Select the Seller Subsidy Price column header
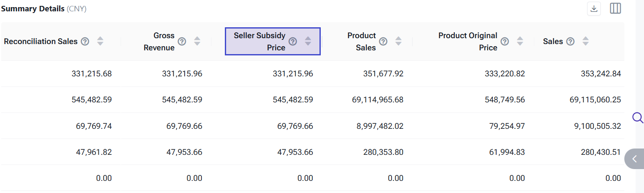 [x=260, y=41]
